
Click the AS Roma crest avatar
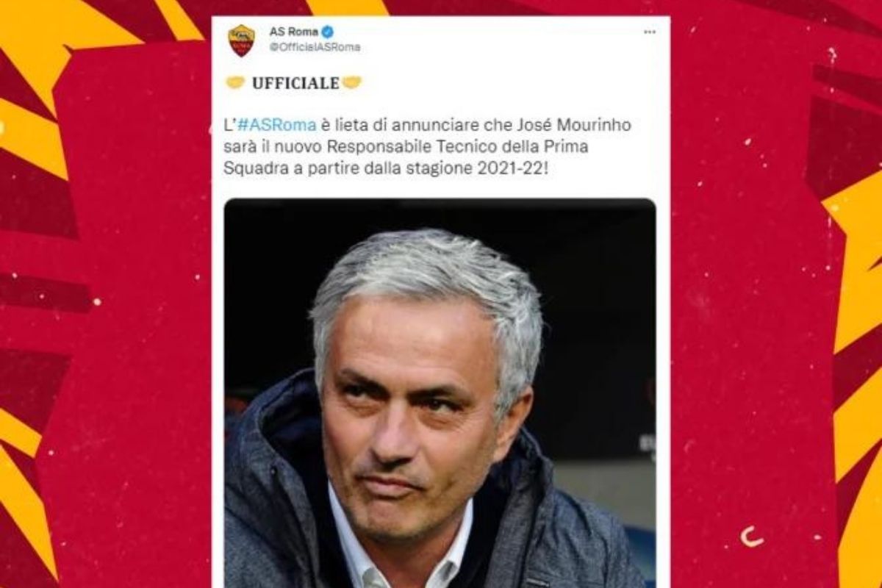point(241,40)
